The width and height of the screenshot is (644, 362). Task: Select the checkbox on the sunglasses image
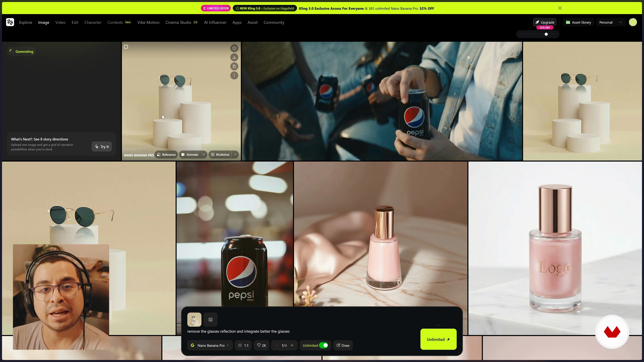[126, 47]
